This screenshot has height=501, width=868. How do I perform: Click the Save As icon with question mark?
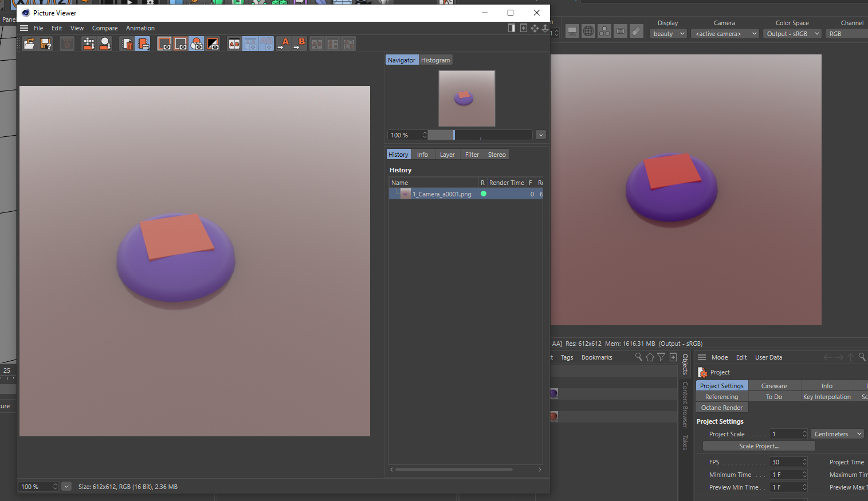tap(46, 44)
